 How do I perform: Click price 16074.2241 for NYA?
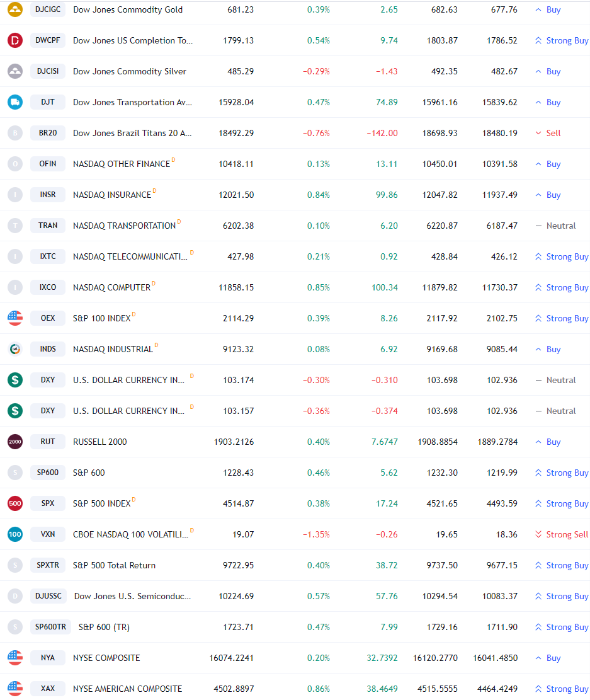231,658
